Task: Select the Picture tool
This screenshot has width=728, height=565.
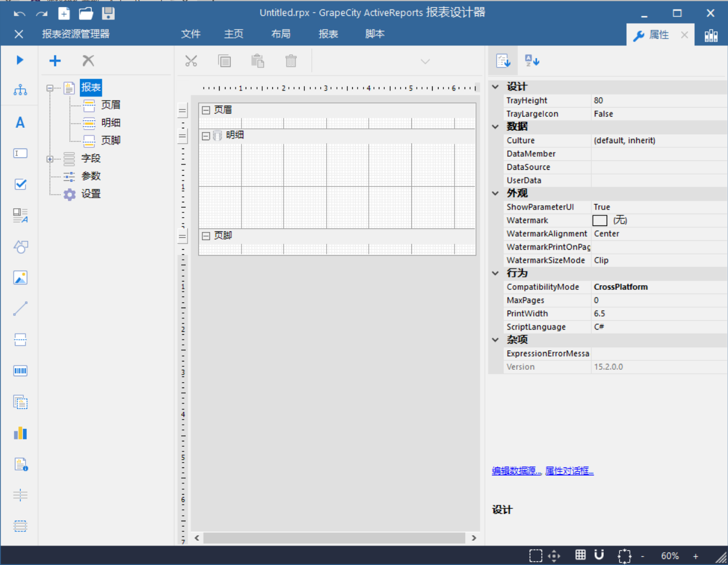Action: coord(21,277)
